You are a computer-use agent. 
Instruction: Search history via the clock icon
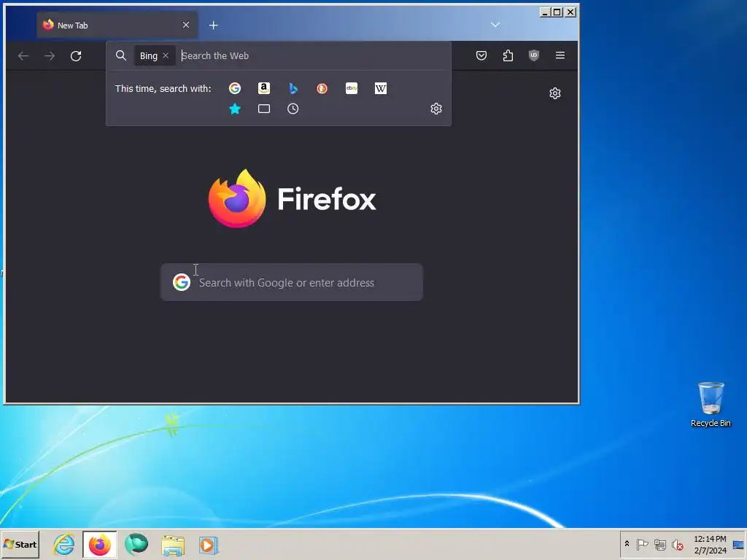[293, 109]
